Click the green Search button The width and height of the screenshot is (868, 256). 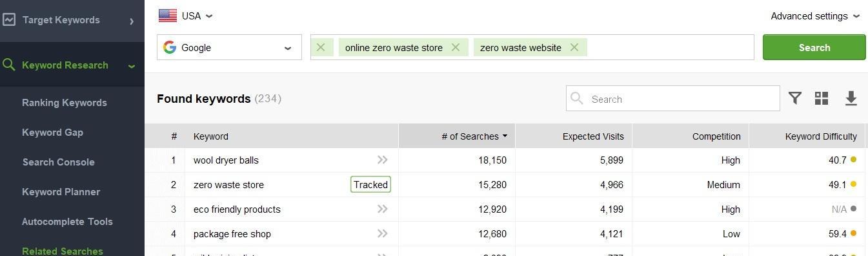click(x=814, y=47)
